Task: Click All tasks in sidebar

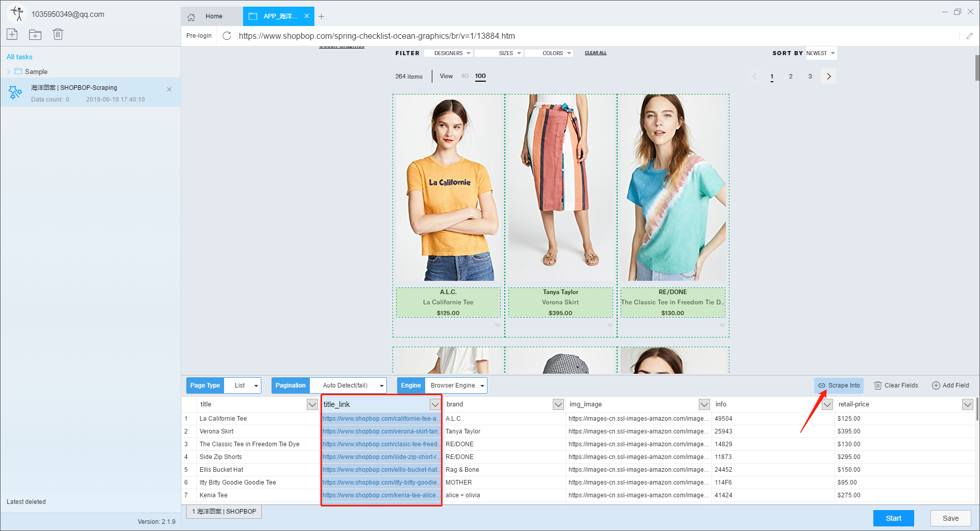Action: coord(19,57)
